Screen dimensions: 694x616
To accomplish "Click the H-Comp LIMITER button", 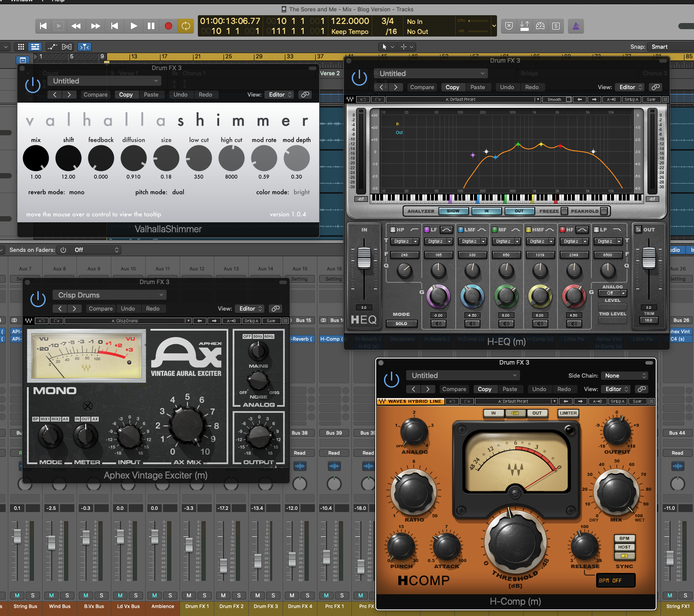I will (x=568, y=413).
